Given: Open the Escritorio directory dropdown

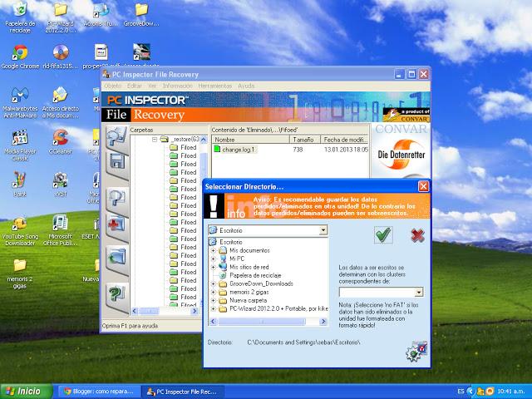Looking at the screenshot, I should (323, 230).
